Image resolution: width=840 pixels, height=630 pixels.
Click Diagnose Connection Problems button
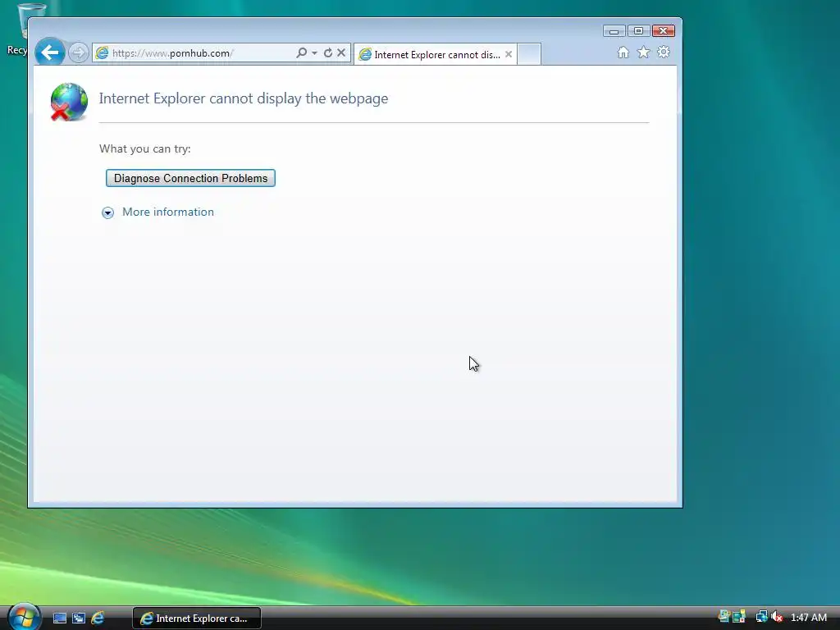coord(190,178)
